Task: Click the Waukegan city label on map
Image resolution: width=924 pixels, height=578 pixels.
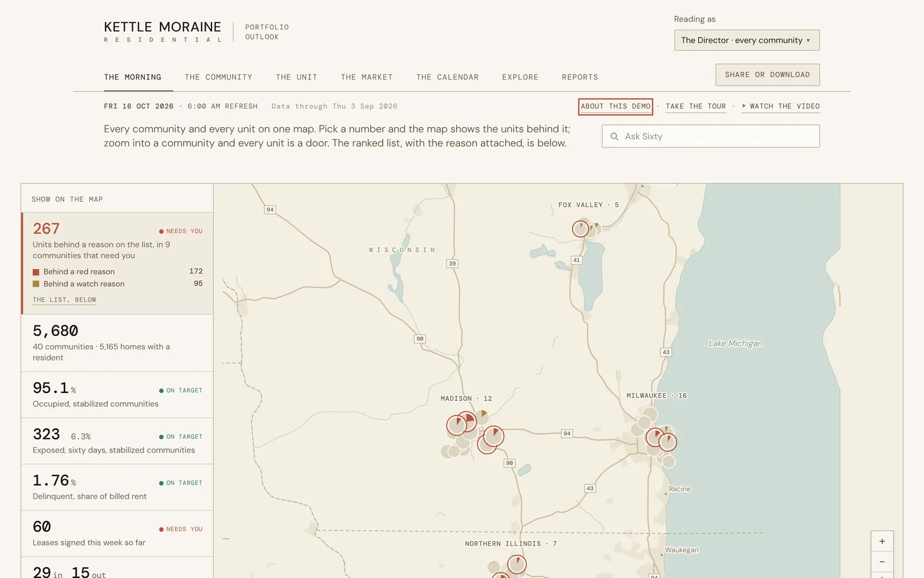Action: (x=681, y=550)
